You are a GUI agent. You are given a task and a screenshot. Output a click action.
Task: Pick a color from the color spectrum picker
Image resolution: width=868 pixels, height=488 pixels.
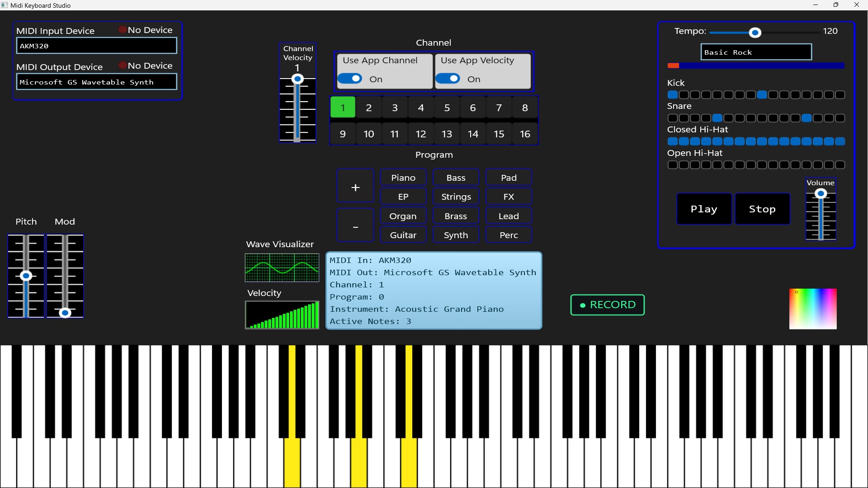click(813, 309)
